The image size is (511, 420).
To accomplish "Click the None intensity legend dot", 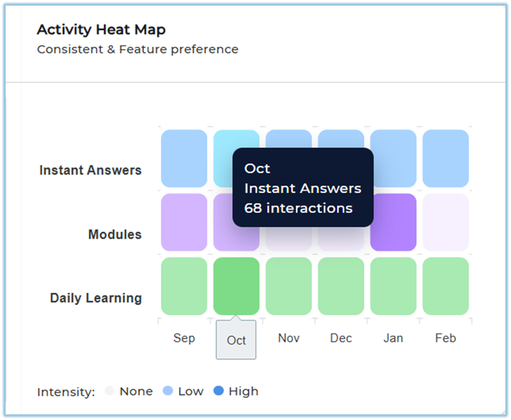I will click(x=109, y=391).
